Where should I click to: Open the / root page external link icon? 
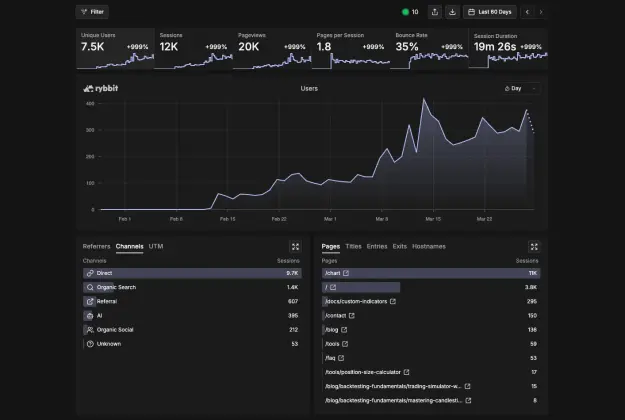(333, 287)
